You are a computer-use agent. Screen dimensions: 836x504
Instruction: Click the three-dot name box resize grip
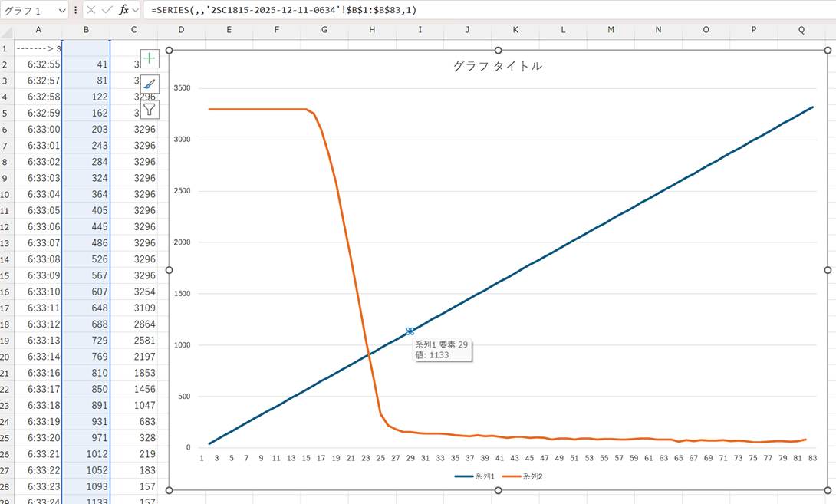pyautogui.click(x=75, y=10)
